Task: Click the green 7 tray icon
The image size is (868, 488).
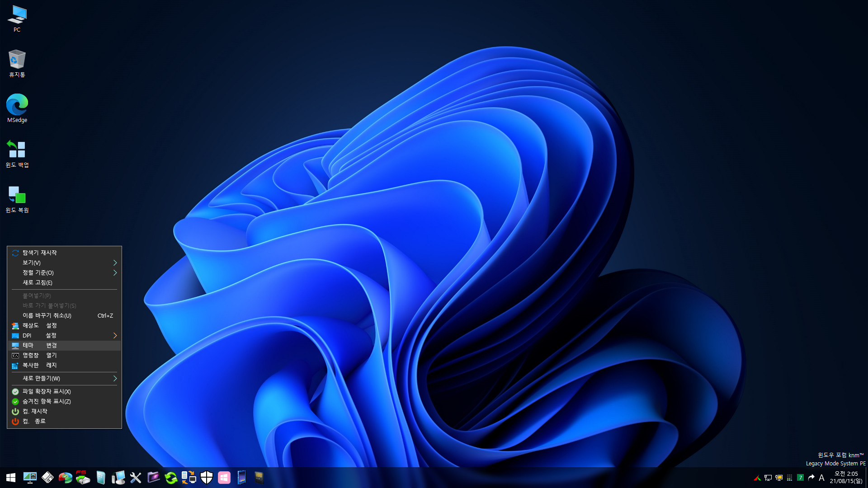Action: tap(800, 478)
